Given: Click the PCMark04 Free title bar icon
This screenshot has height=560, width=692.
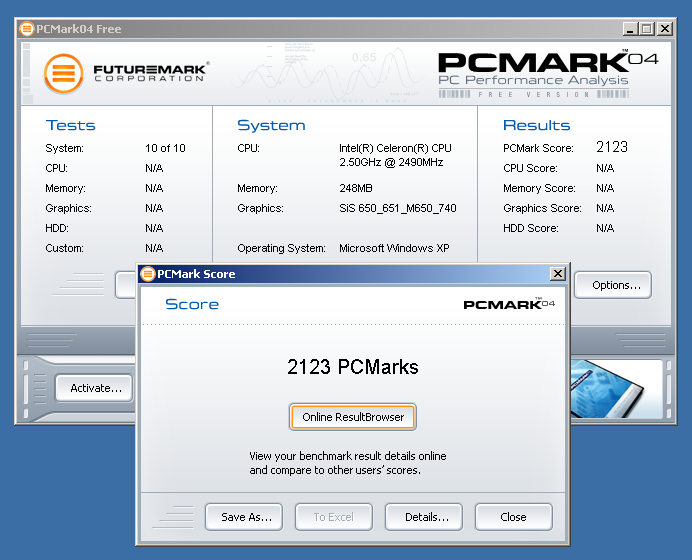Looking at the screenshot, I should coord(27,29).
